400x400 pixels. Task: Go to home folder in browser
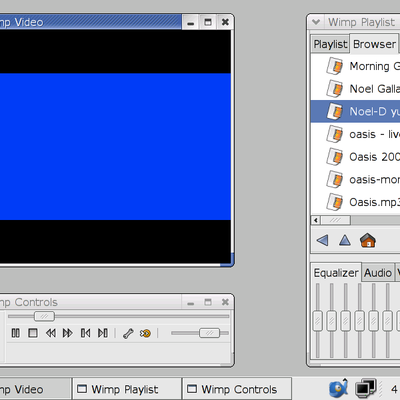(368, 240)
